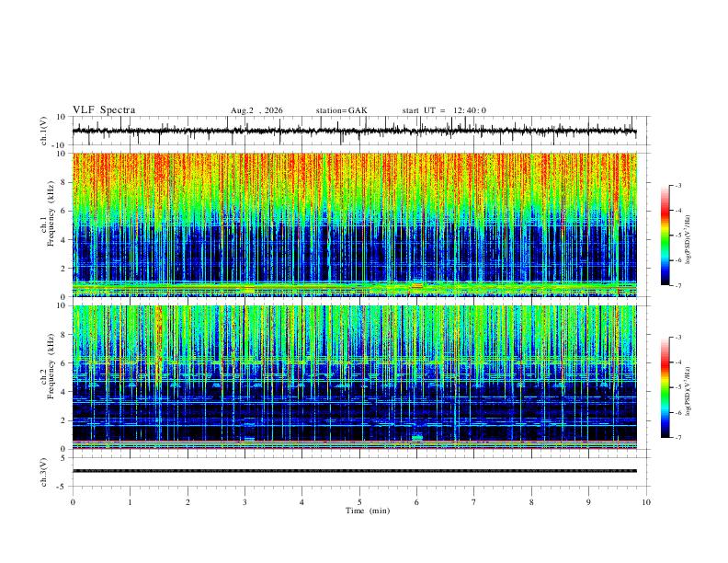Click the green burst near 6 min in ch.2
Image resolution: width=728 pixels, height=563 pixels.
417,438
